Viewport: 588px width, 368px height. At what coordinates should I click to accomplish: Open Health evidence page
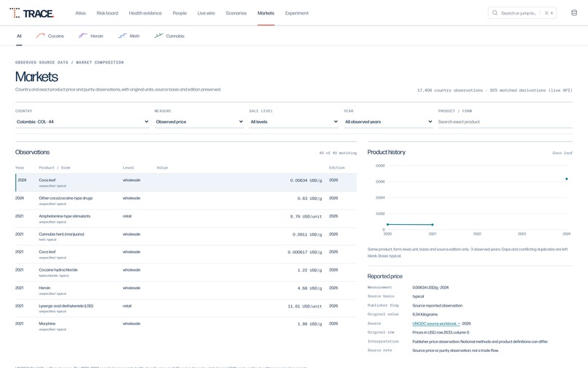click(x=145, y=13)
